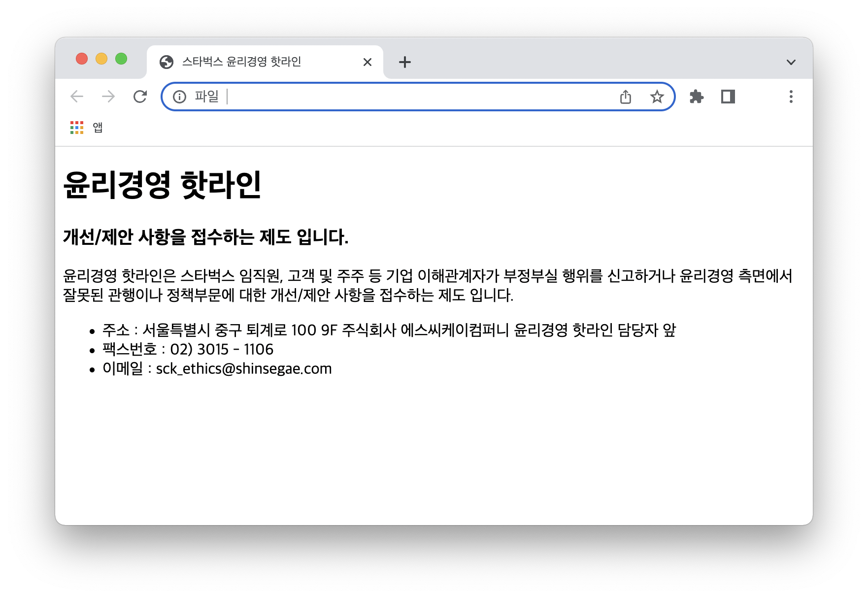Bookmark this page with the star icon
Viewport: 868px width, 598px height.
pos(657,97)
